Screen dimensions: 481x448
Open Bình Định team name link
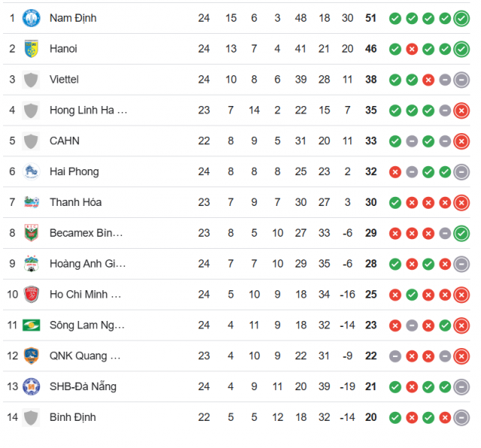point(73,417)
